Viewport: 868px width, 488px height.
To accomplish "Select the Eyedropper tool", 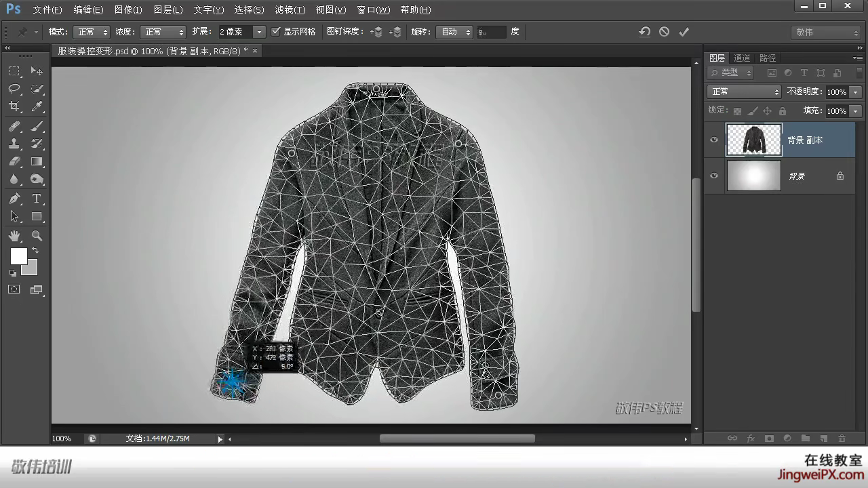I will [x=37, y=106].
